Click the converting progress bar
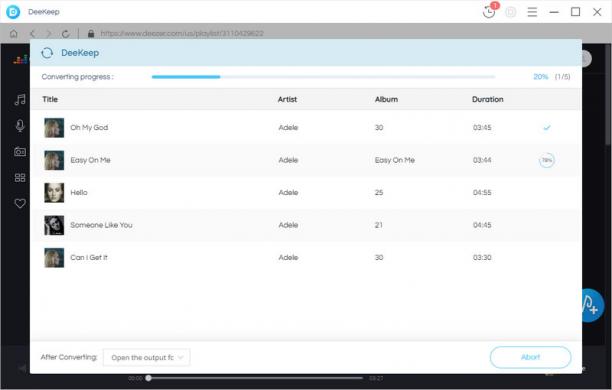 [323, 77]
